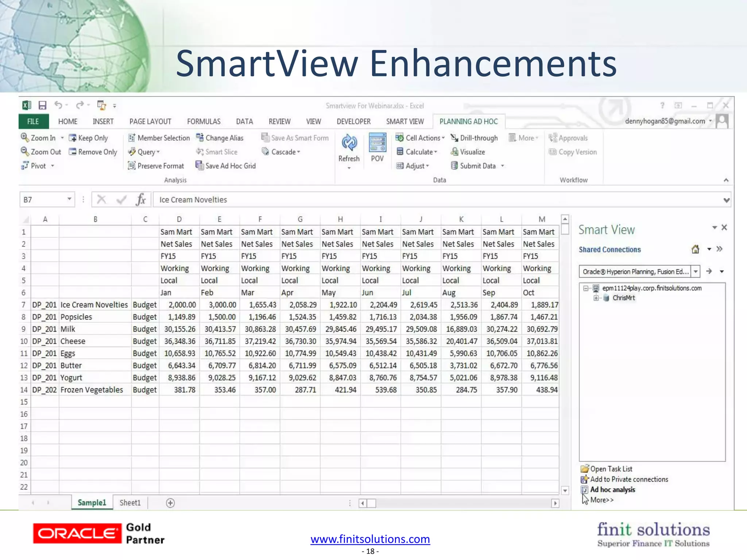Click the Excel save icon
The width and height of the screenshot is (747, 560).
pyautogui.click(x=43, y=106)
